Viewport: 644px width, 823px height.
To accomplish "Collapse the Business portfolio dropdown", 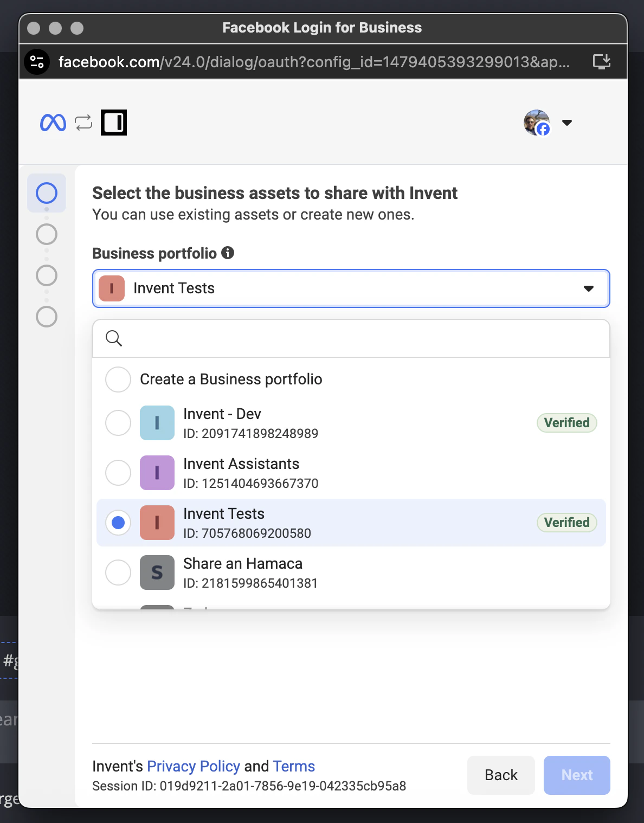I will (x=589, y=288).
